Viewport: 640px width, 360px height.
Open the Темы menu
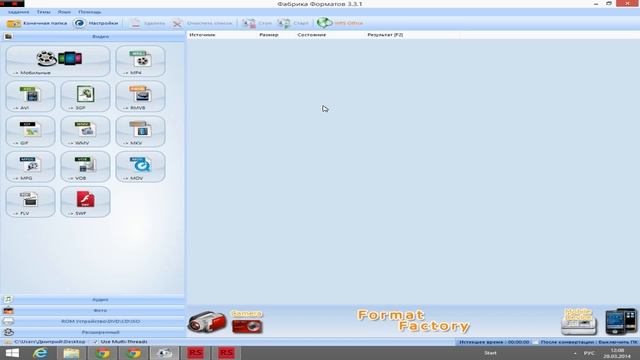(44, 12)
